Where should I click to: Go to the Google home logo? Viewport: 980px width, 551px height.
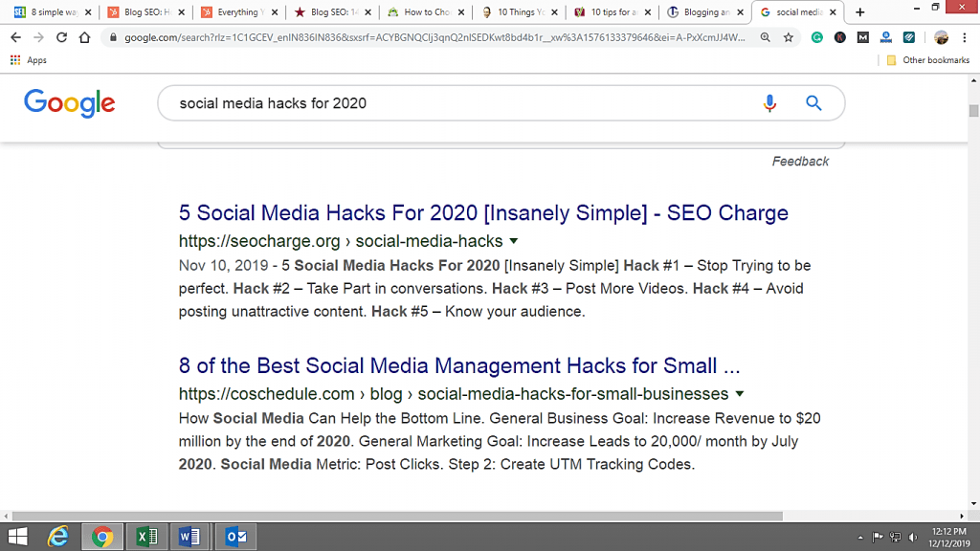click(69, 103)
